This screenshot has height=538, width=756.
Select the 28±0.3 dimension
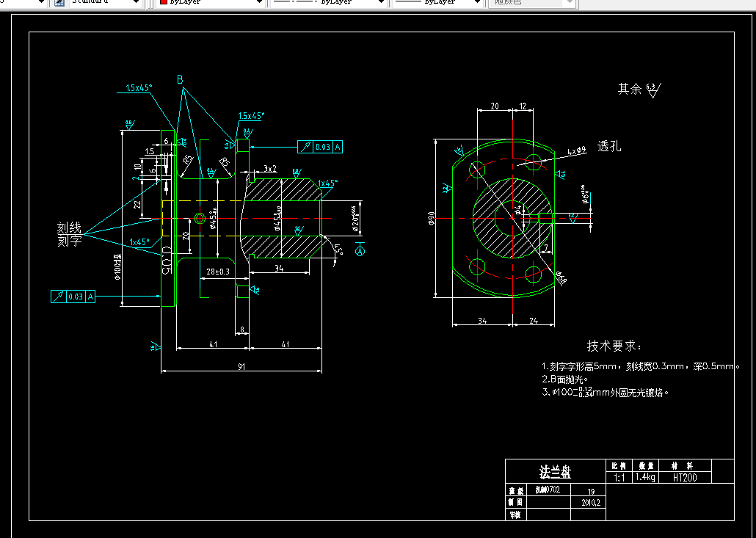pyautogui.click(x=218, y=272)
